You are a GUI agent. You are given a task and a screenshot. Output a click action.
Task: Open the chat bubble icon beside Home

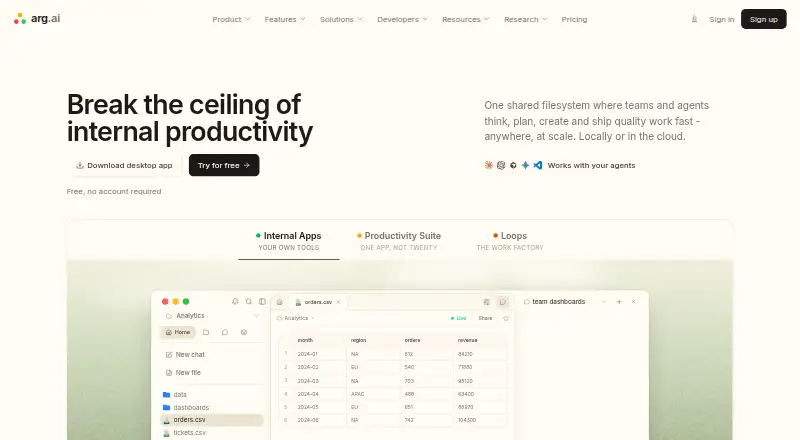click(x=224, y=332)
